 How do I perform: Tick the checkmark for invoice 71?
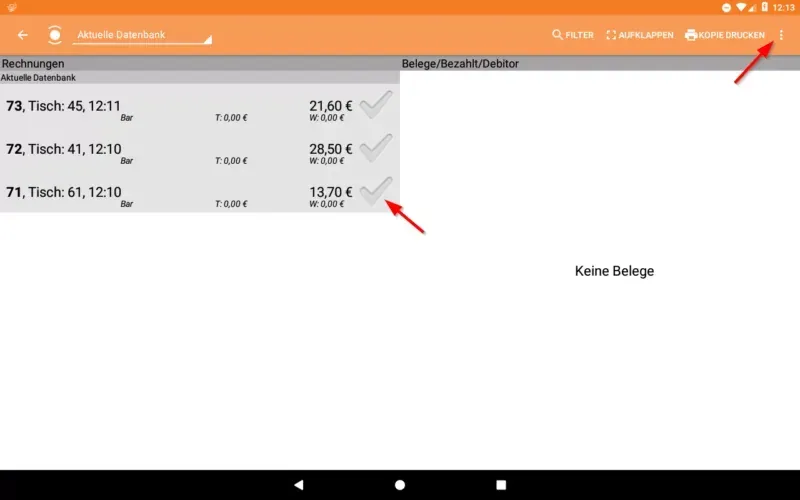tap(376, 190)
